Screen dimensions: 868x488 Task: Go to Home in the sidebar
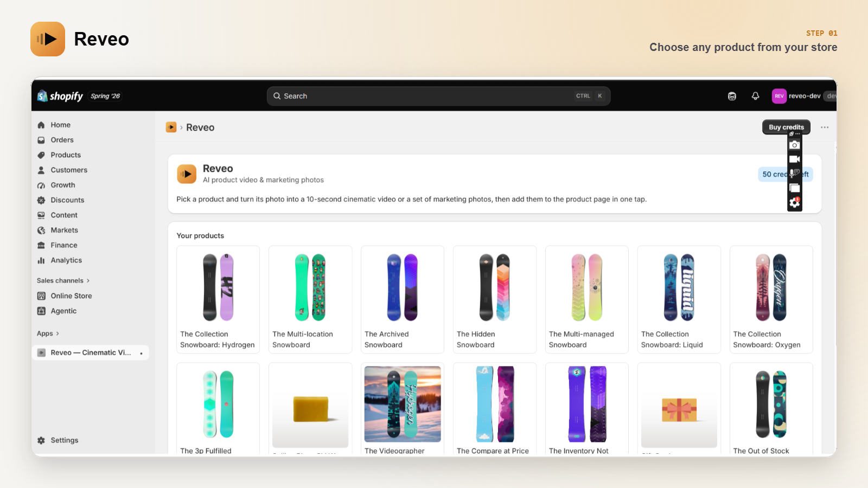61,125
